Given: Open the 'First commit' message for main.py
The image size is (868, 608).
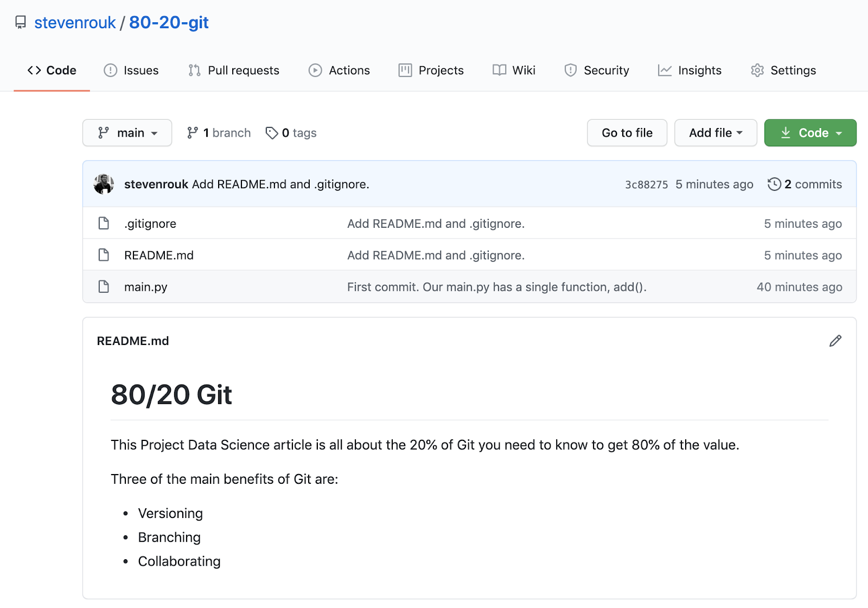Looking at the screenshot, I should pyautogui.click(x=497, y=287).
